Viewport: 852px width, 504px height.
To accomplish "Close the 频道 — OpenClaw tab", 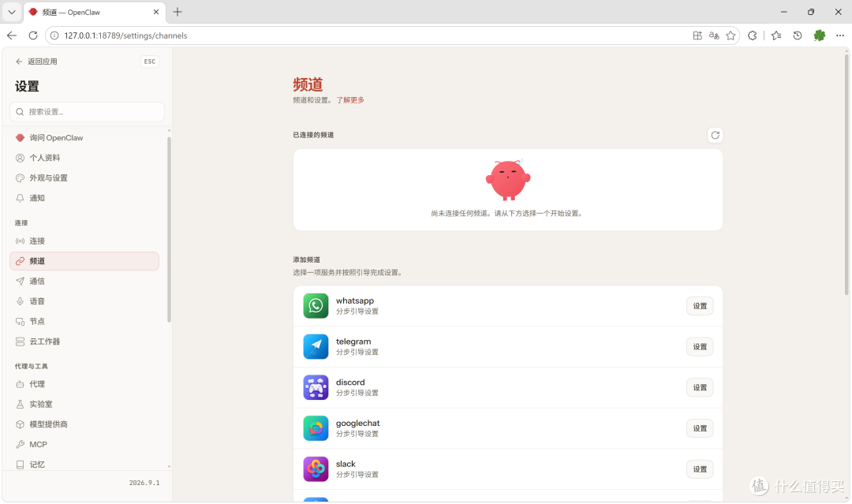I will [x=156, y=12].
